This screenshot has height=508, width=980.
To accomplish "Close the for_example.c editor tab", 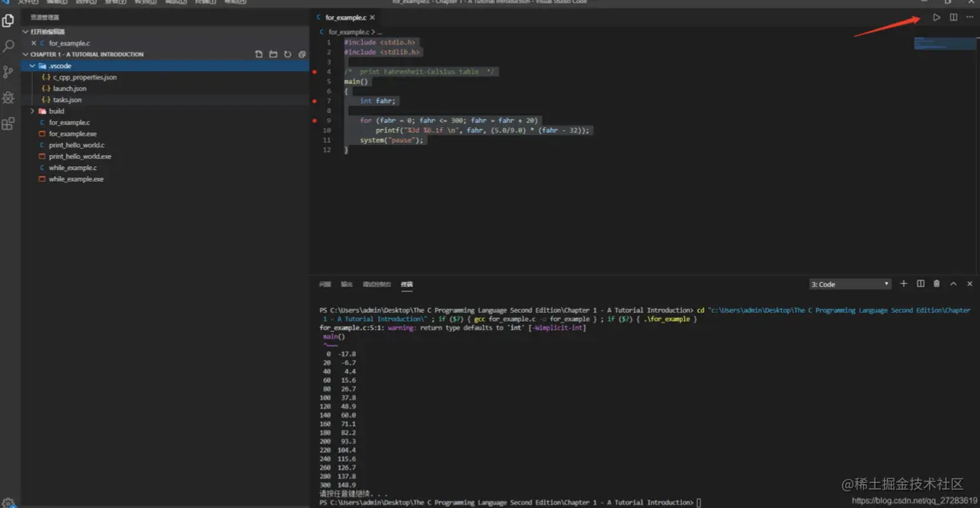I will pos(373,17).
